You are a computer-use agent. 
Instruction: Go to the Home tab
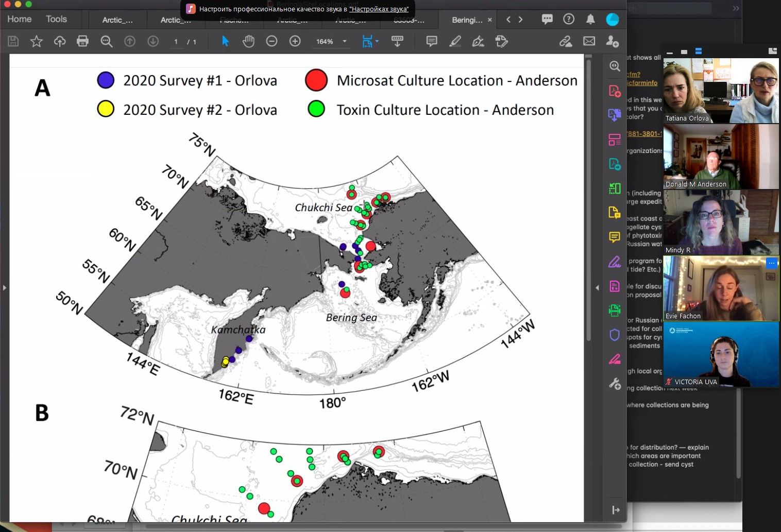click(x=20, y=19)
